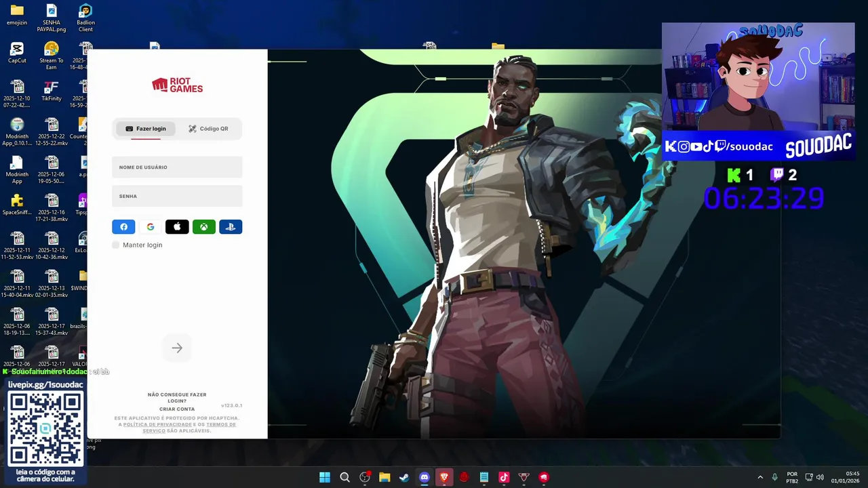The height and width of the screenshot is (488, 868).
Task: Sign in with Apple icon
Action: [177, 227]
